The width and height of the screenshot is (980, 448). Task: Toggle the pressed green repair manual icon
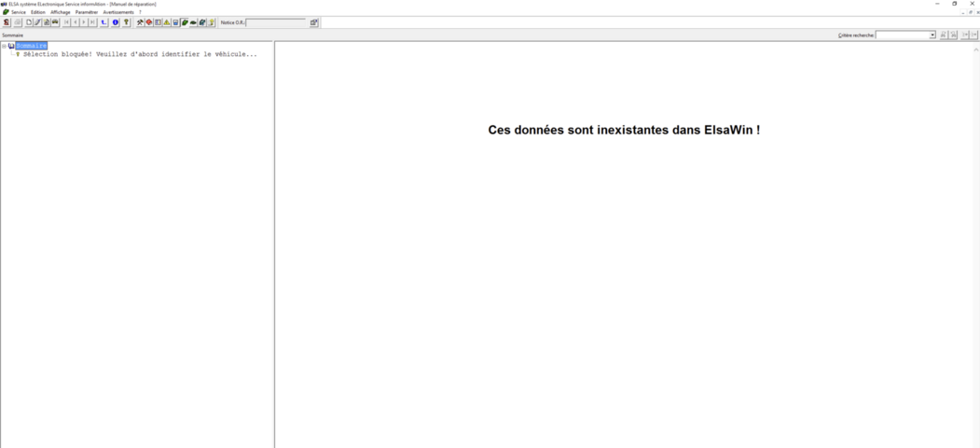coord(185,22)
